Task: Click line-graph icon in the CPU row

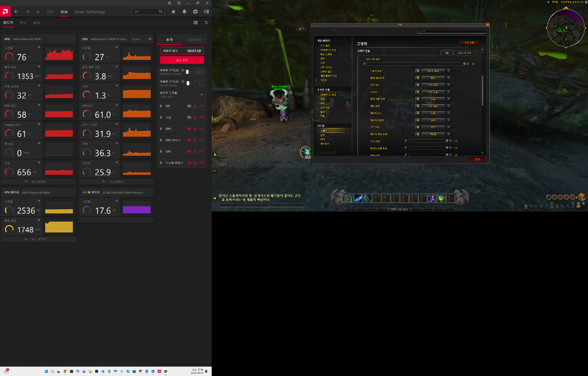Action: pos(201,152)
